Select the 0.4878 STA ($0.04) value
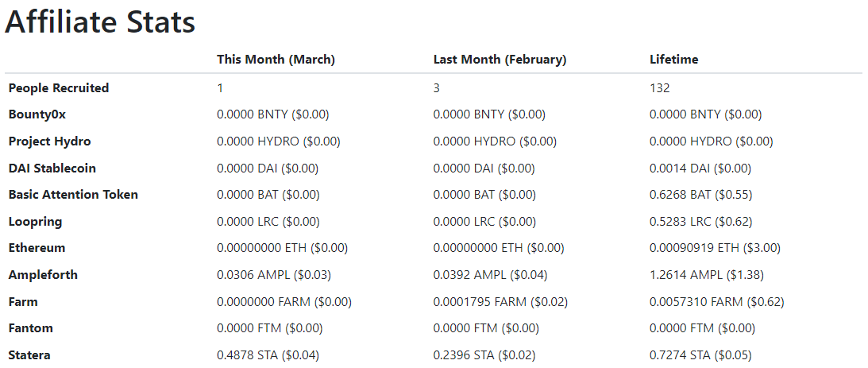The height and width of the screenshot is (368, 868). coord(268,354)
